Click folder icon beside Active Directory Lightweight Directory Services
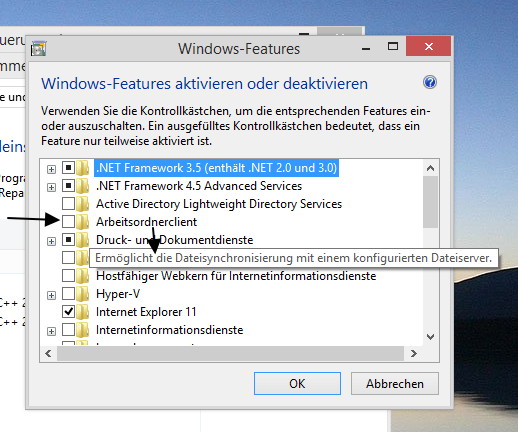The image size is (518, 432). 82,204
